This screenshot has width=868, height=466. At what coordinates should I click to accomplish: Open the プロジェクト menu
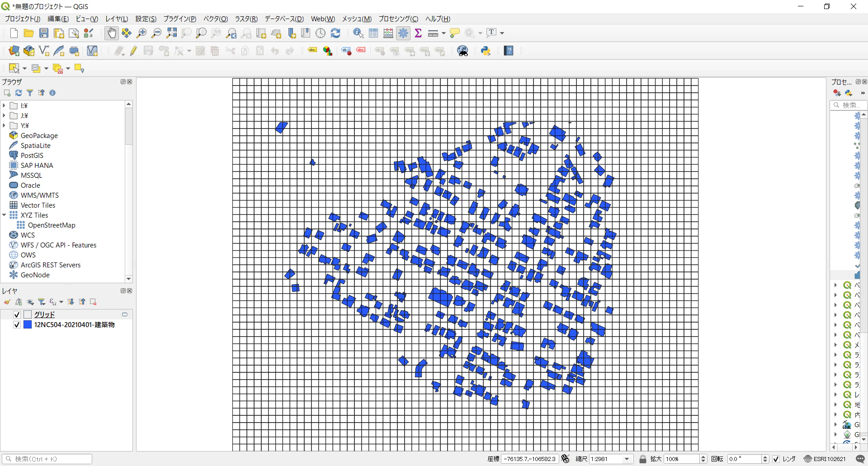[x=23, y=19]
